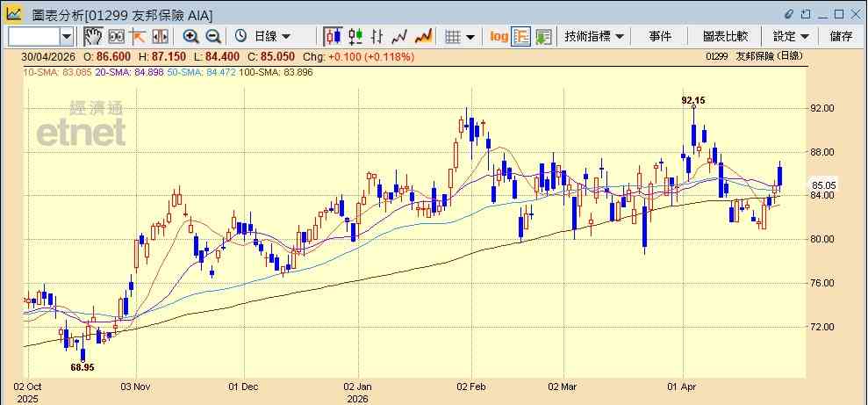Click the 02 Jan date label

tap(357, 387)
